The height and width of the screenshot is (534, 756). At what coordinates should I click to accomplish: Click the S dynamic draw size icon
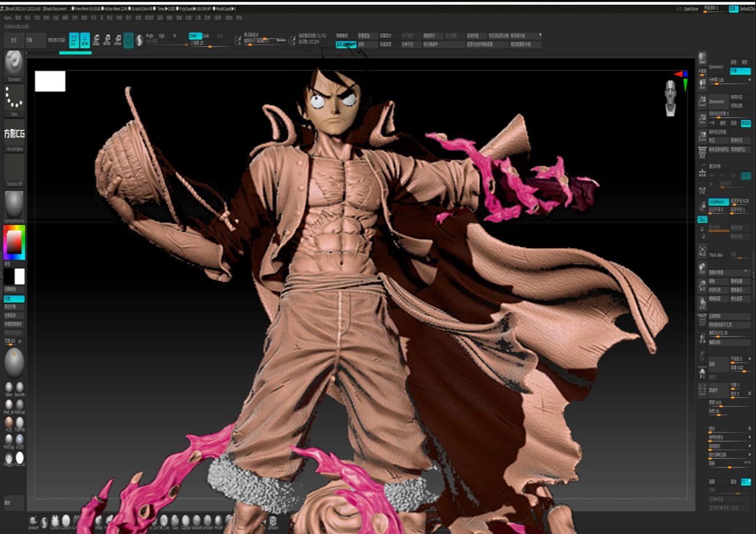237,41
